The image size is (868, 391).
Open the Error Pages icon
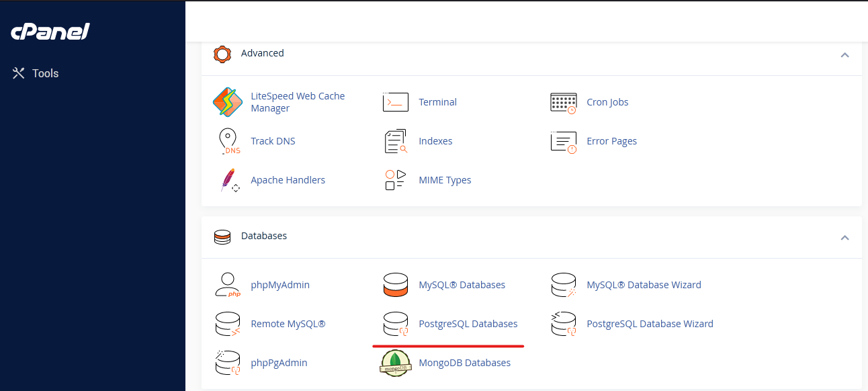pos(563,141)
